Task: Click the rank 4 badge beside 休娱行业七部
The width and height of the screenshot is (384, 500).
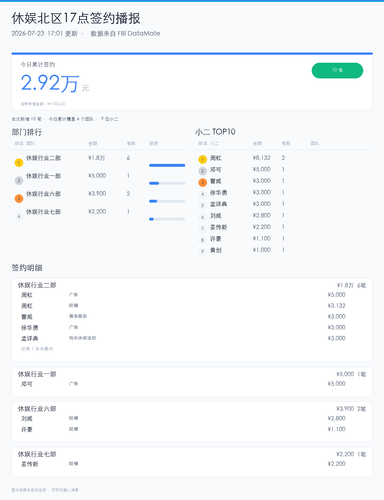Action: [19, 217]
